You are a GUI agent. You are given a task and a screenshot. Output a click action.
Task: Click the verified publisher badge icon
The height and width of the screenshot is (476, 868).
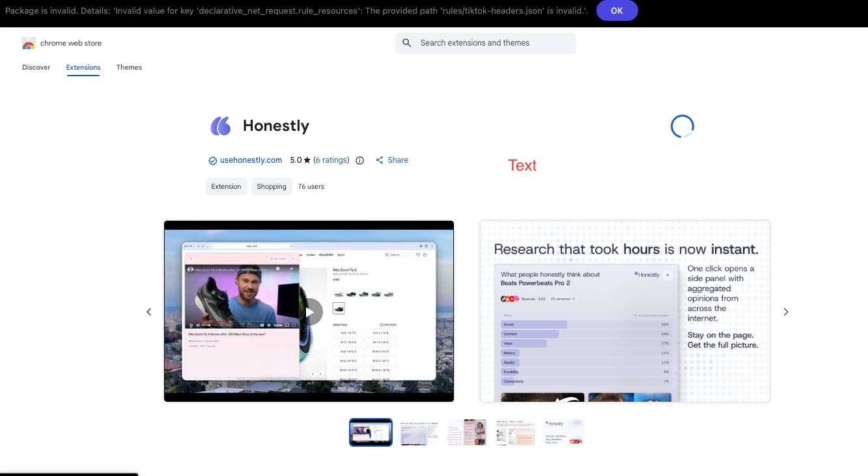[212, 160]
